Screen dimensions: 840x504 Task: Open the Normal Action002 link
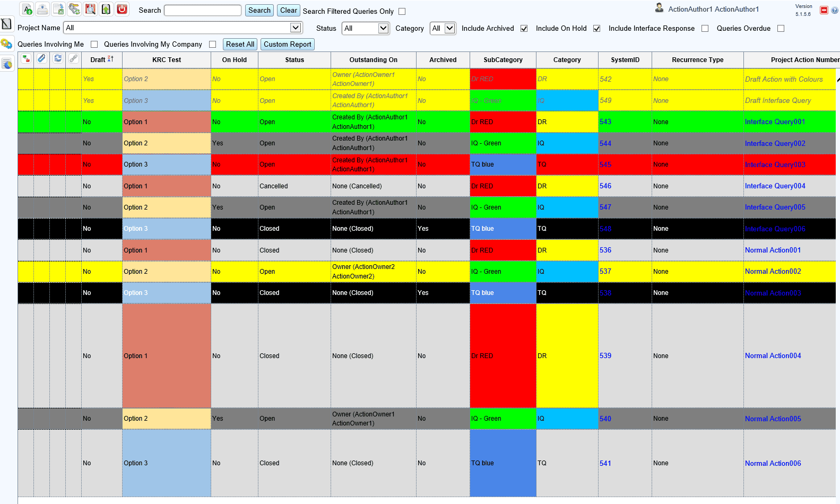[773, 272]
